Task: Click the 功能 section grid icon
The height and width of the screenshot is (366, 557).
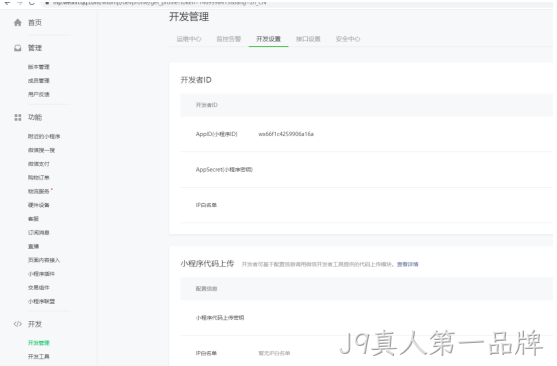Action: coord(17,117)
